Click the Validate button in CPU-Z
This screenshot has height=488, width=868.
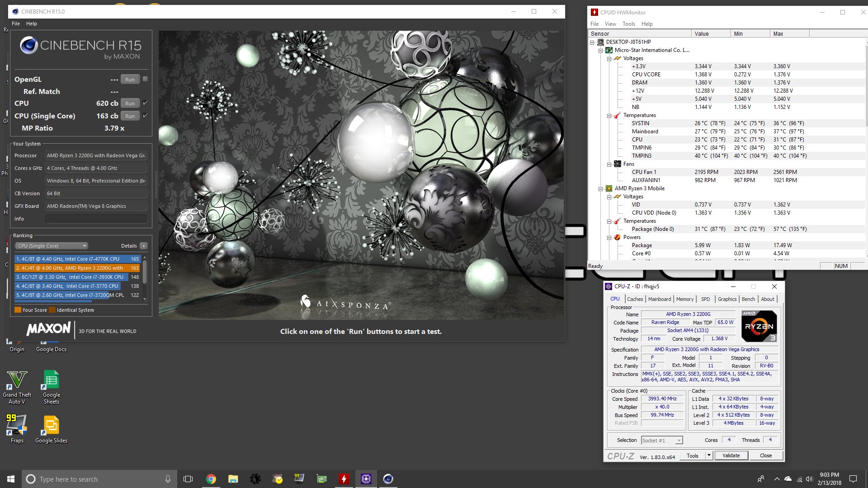coord(731,455)
